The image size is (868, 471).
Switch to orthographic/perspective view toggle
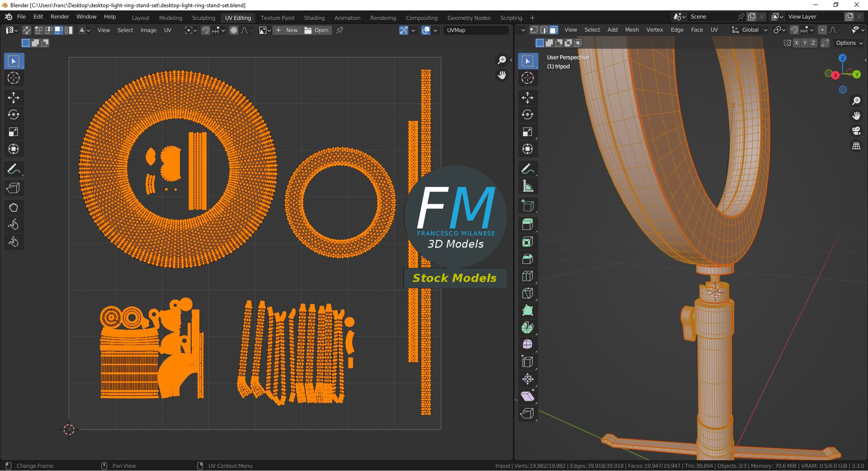click(x=856, y=146)
